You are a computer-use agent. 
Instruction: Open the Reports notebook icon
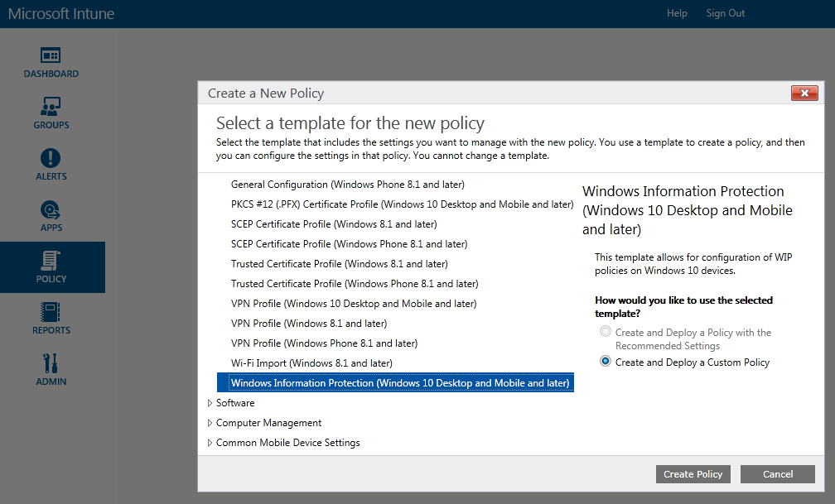[51, 312]
